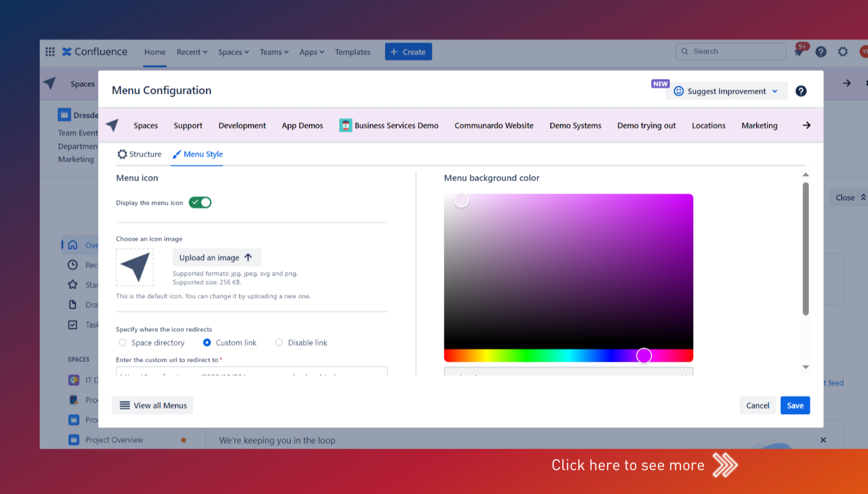The image size is (868, 494).
Task: Click Home in the Confluence navigation
Action: tap(155, 52)
